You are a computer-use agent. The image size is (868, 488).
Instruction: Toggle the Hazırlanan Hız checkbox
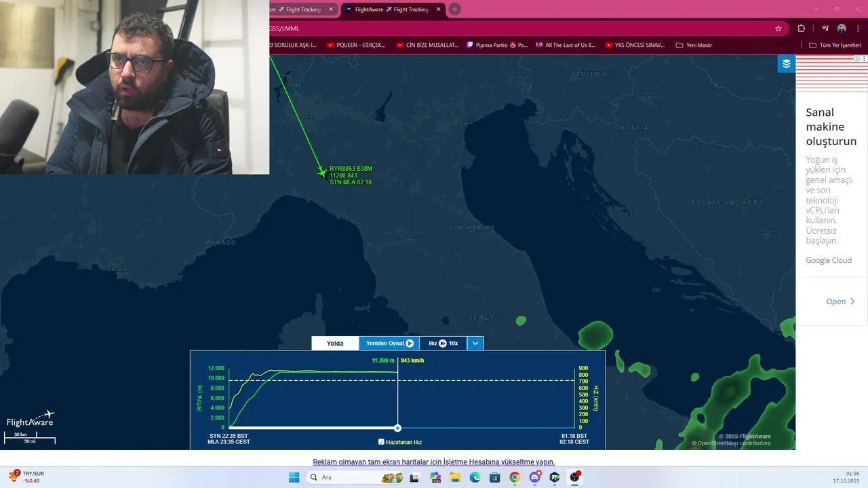pos(381,442)
